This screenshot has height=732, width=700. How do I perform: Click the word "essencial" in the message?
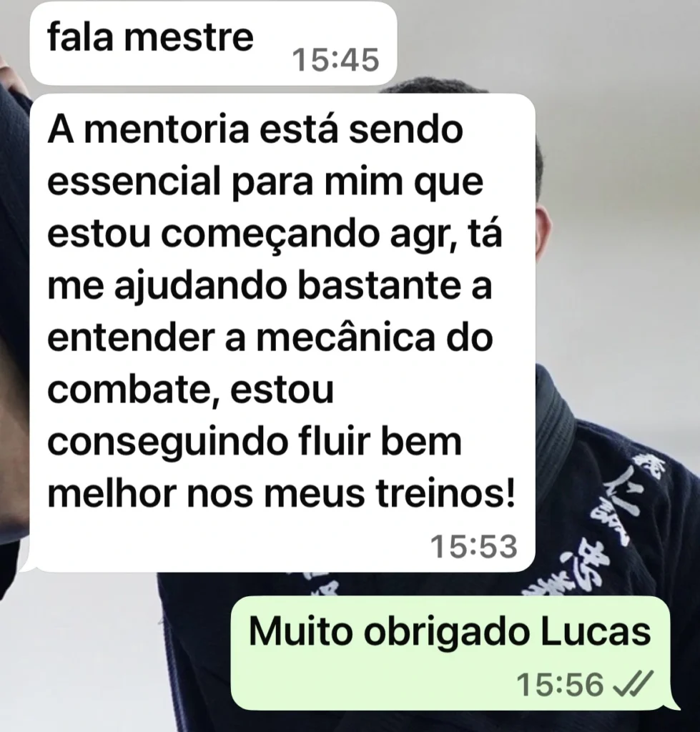pyautogui.click(x=134, y=182)
